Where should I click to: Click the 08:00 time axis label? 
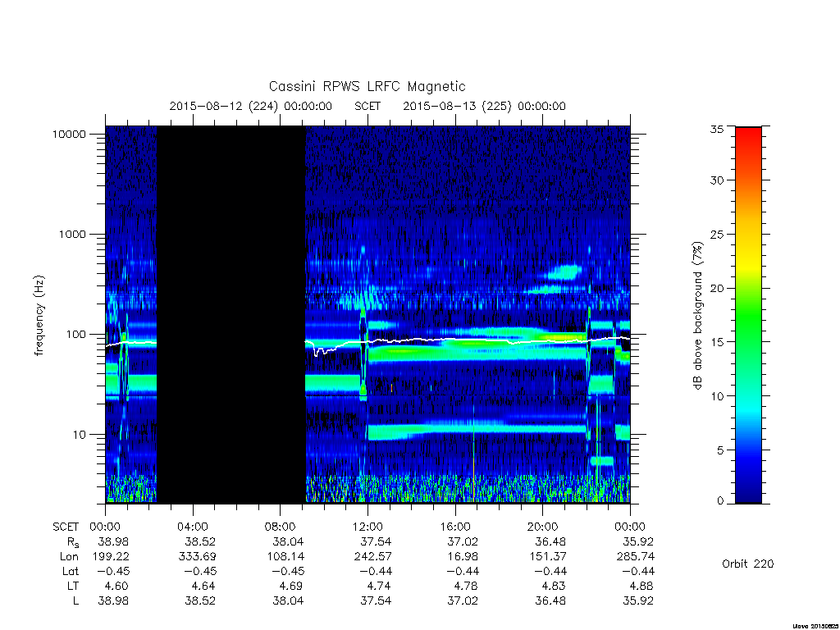click(x=281, y=527)
